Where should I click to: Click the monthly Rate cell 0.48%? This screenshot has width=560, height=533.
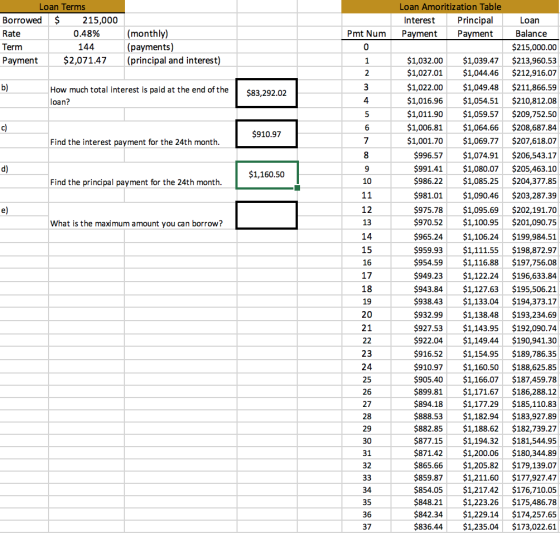coord(86,34)
